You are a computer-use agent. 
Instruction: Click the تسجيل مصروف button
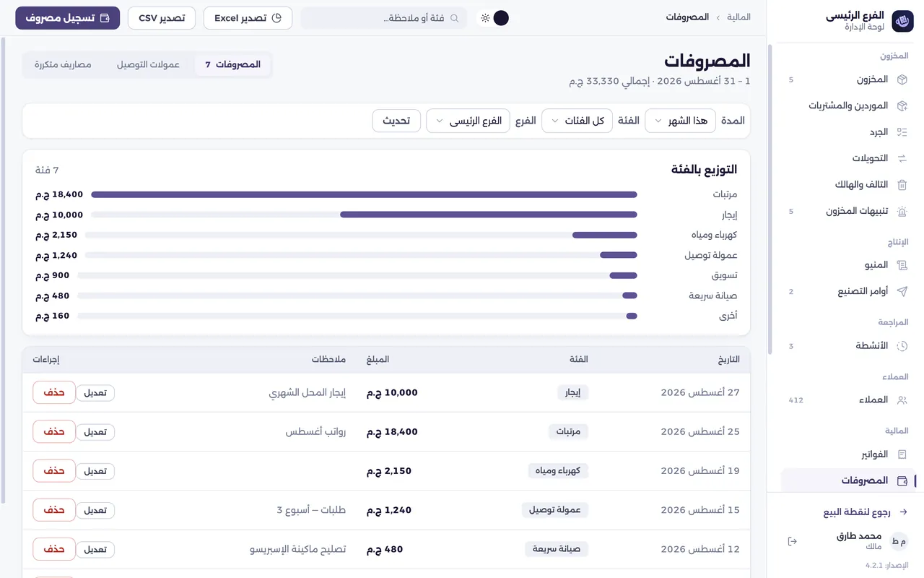point(68,18)
